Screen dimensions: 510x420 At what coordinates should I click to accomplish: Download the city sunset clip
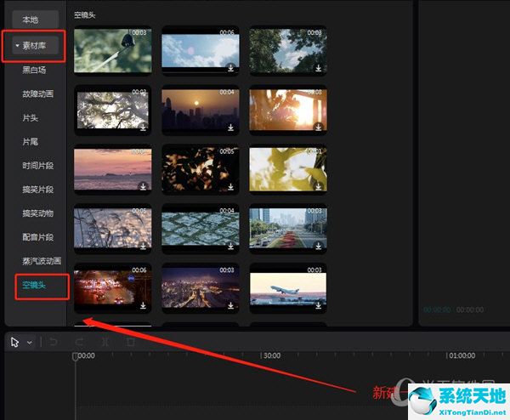click(231, 128)
